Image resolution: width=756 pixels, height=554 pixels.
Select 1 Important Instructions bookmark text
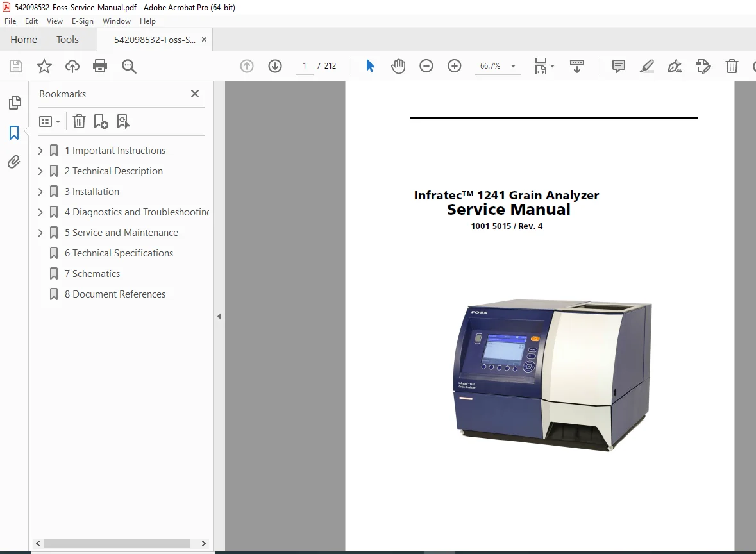pyautogui.click(x=115, y=151)
